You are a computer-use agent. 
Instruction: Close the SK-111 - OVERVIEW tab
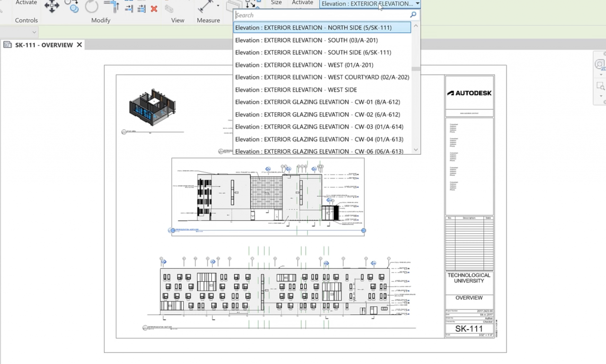tap(80, 45)
